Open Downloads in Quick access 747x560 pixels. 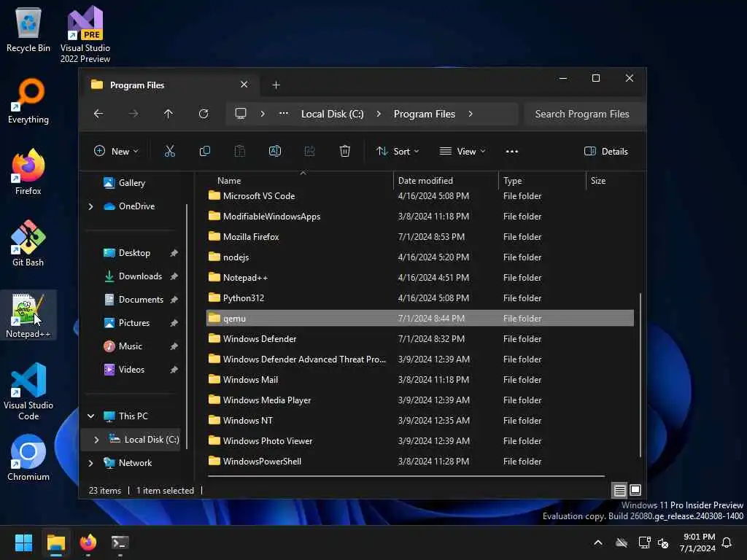pos(140,276)
